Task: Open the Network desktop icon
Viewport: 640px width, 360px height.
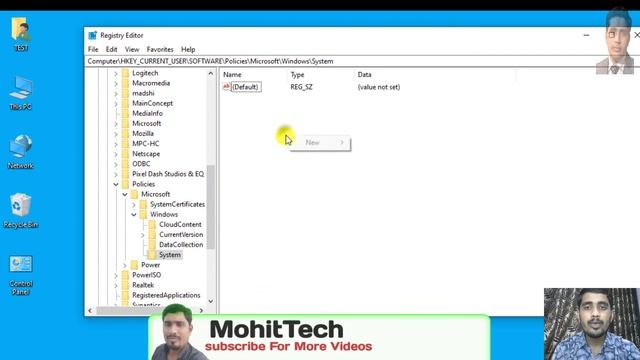Action: [x=20, y=152]
